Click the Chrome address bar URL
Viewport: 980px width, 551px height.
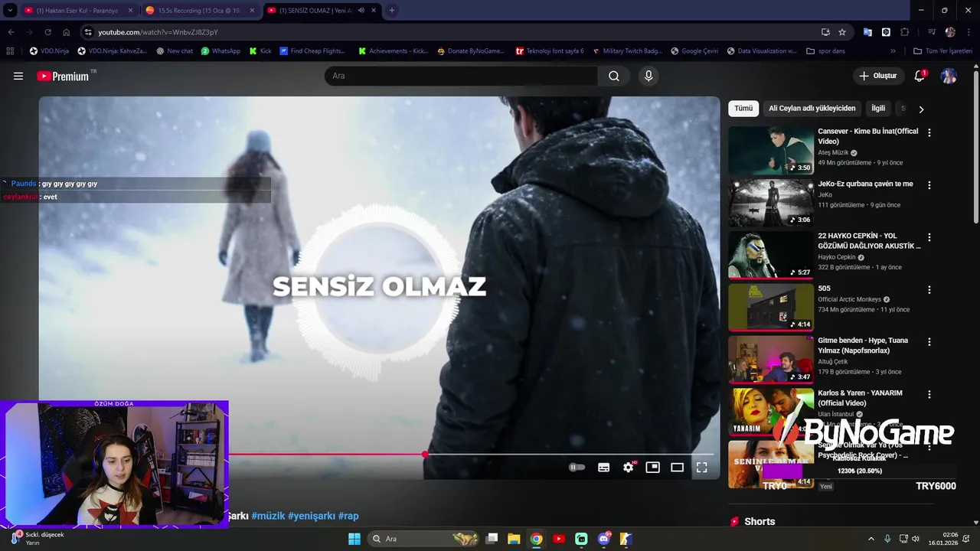click(x=158, y=32)
